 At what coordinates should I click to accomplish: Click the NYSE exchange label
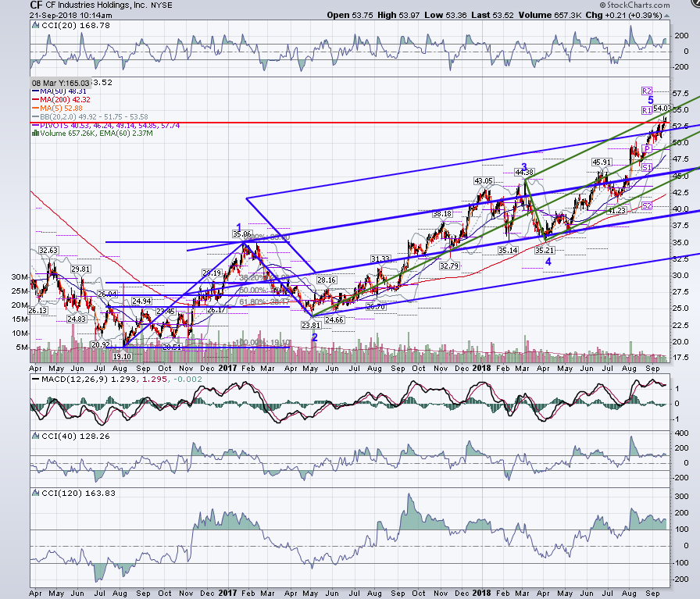point(162,5)
